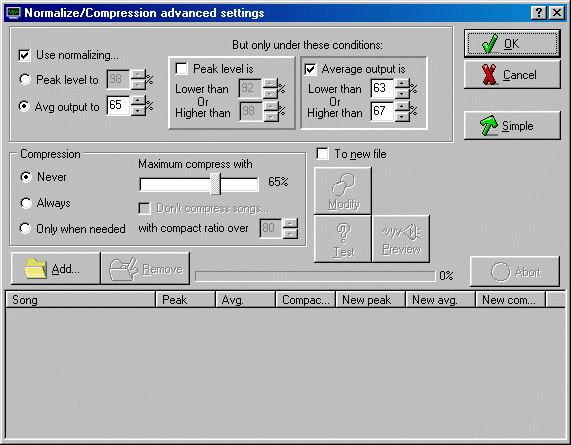Image resolution: width=571 pixels, height=445 pixels.
Task: Select the Peak level to radio
Action: [25, 79]
